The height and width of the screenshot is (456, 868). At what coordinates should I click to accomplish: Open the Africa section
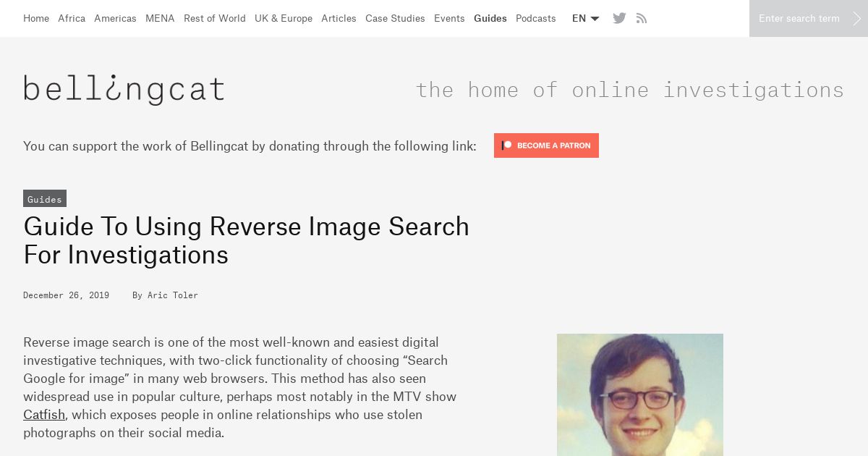72,18
